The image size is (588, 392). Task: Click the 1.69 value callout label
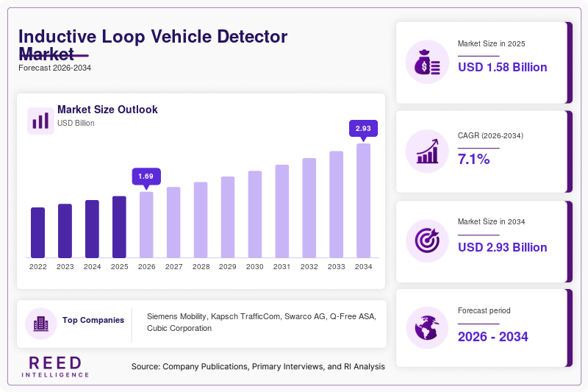click(146, 177)
